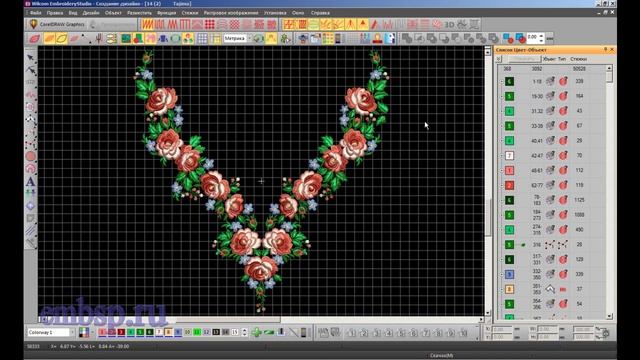Viewport: 640px width, 360px height.
Task: Click the green square image icon
Action: (126, 39)
